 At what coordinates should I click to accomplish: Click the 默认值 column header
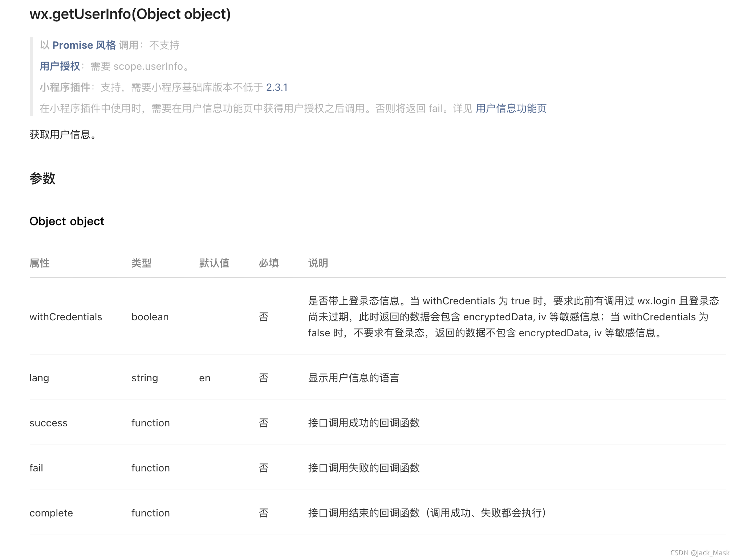point(214,263)
